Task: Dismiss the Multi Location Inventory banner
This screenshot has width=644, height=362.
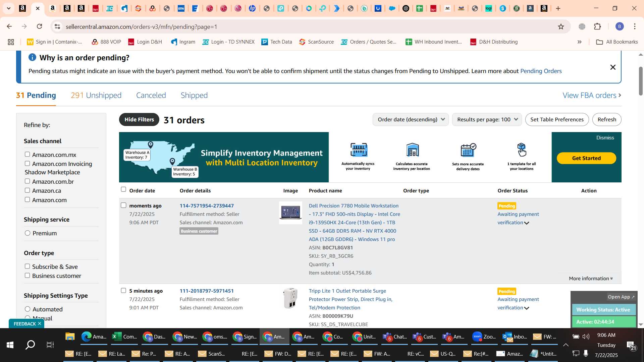Action: coord(605,138)
